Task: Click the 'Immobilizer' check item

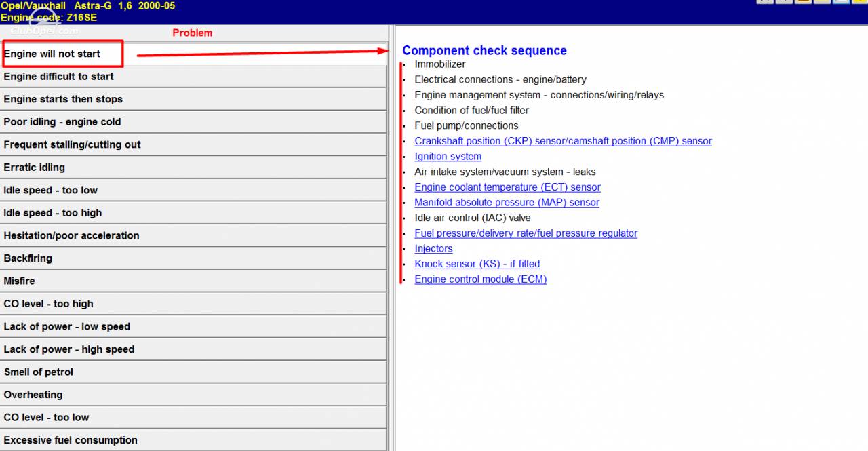Action: pyautogui.click(x=440, y=64)
